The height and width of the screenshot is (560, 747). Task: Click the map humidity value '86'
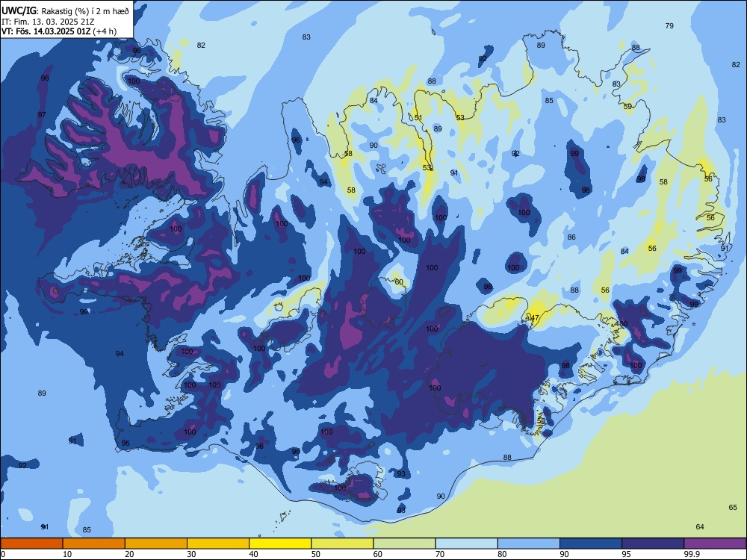point(571,237)
